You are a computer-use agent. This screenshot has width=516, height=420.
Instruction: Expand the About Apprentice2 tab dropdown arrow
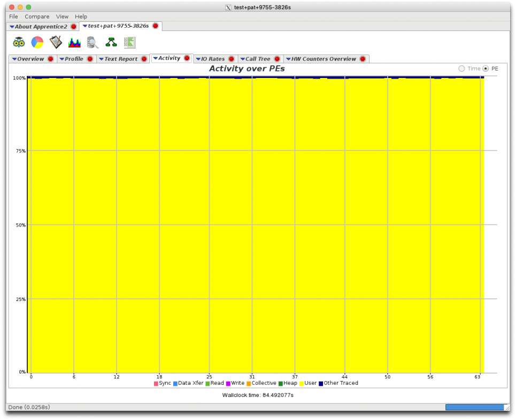12,27
